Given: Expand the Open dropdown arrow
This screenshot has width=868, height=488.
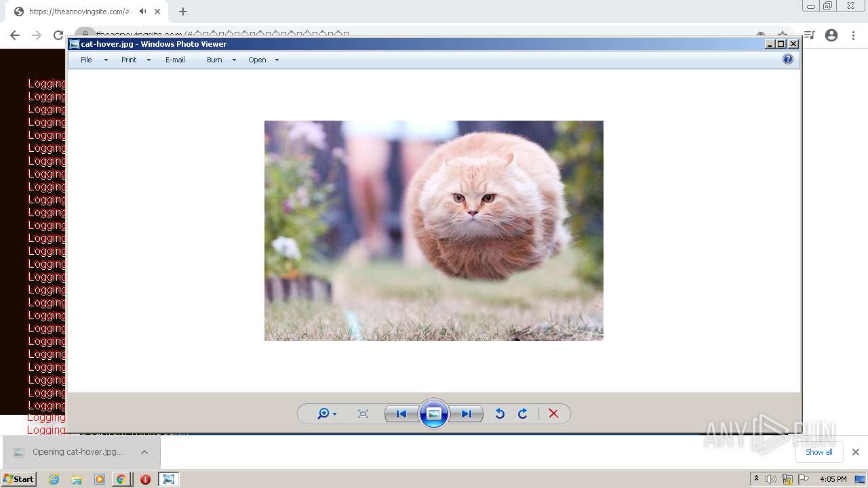Looking at the screenshot, I should click(x=277, y=60).
